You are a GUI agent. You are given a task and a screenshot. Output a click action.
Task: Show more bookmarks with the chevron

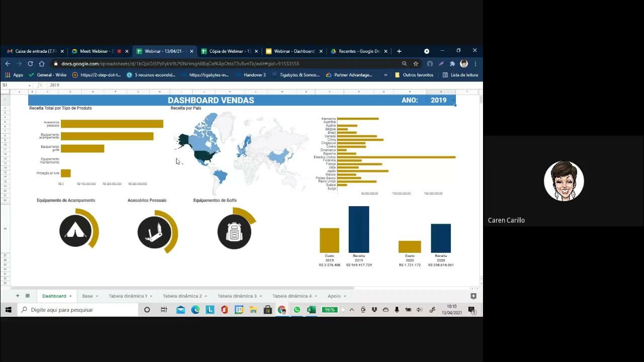point(386,75)
